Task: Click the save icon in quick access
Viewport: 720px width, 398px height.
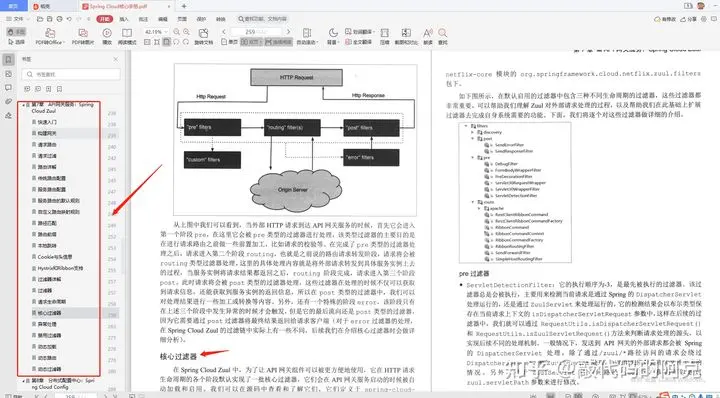Action: tap(50, 19)
